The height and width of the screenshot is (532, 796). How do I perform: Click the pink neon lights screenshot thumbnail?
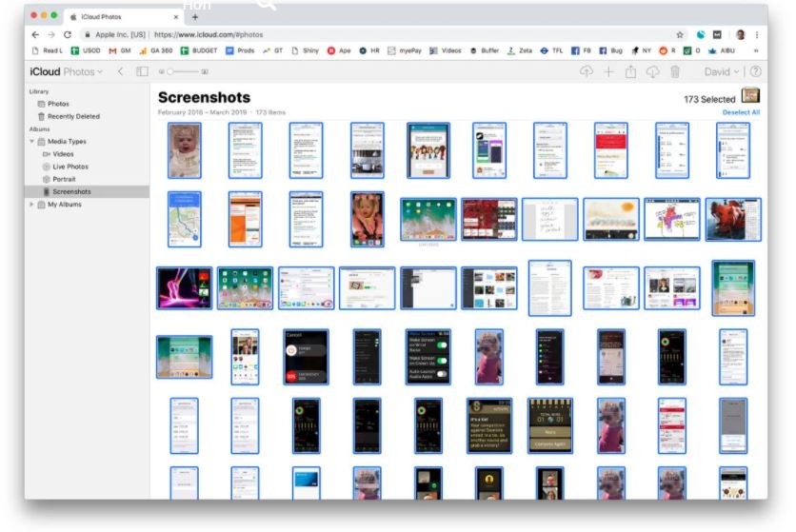coord(185,287)
